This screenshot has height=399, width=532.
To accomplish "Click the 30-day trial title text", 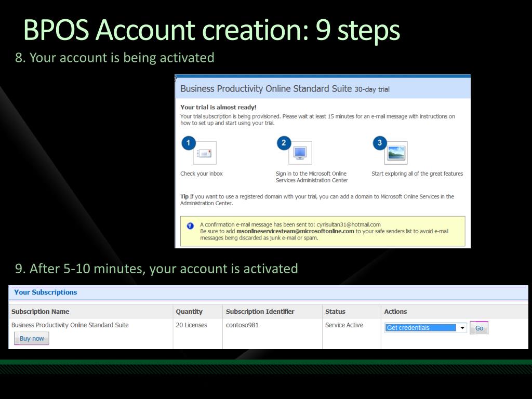I will click(372, 89).
